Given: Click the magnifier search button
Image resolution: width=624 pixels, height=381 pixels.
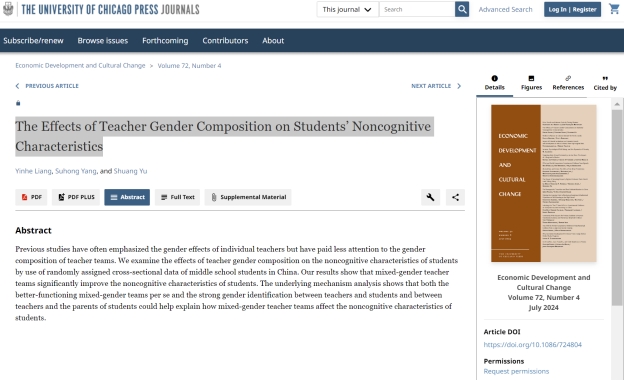Looking at the screenshot, I should tap(462, 9).
